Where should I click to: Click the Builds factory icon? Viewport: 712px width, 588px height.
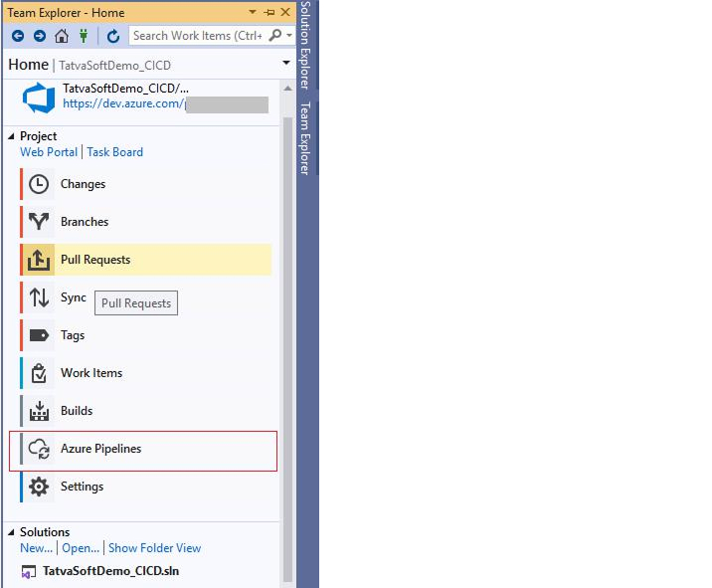pos(39,411)
